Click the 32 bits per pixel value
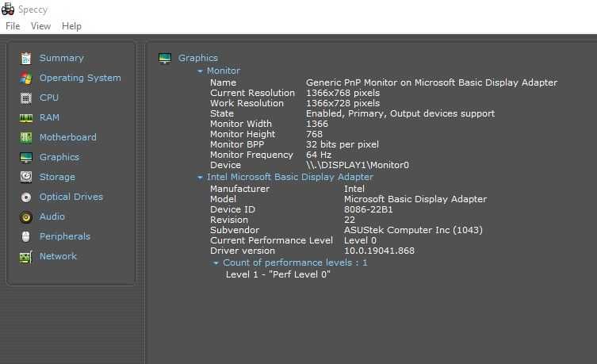This screenshot has width=597, height=364. [x=343, y=144]
